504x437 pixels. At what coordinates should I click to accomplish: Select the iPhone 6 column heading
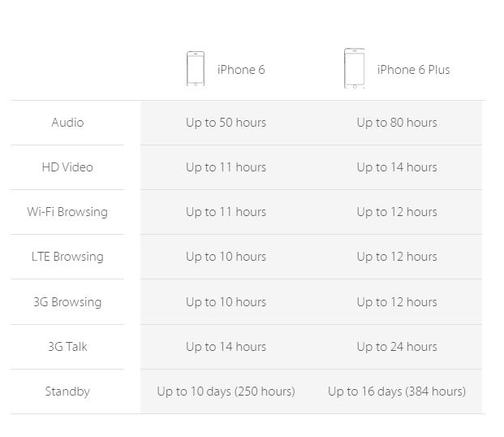241,70
